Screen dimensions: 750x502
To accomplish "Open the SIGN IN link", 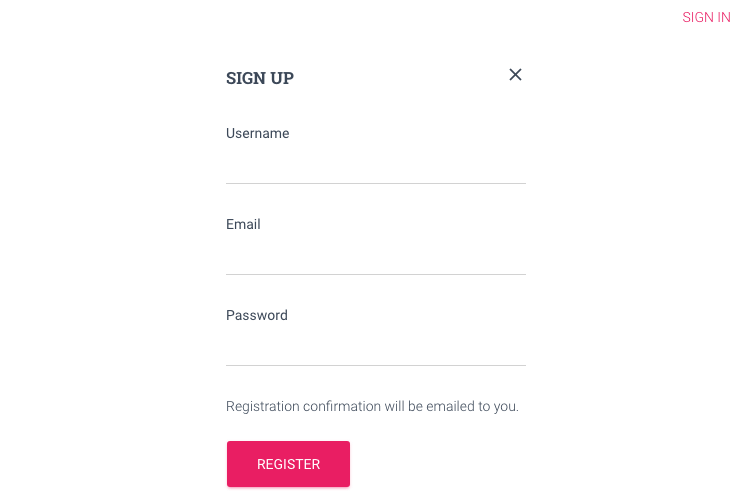I will coord(706,17).
